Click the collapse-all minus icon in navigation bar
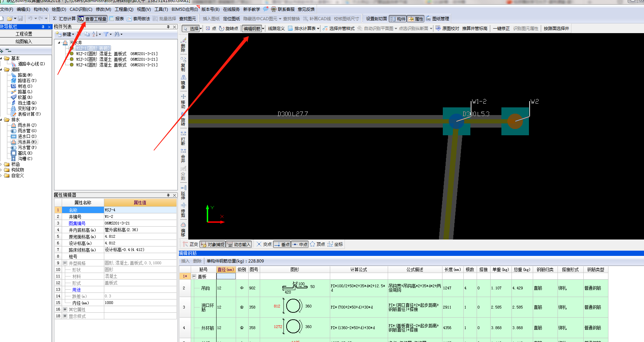 click(8, 51)
